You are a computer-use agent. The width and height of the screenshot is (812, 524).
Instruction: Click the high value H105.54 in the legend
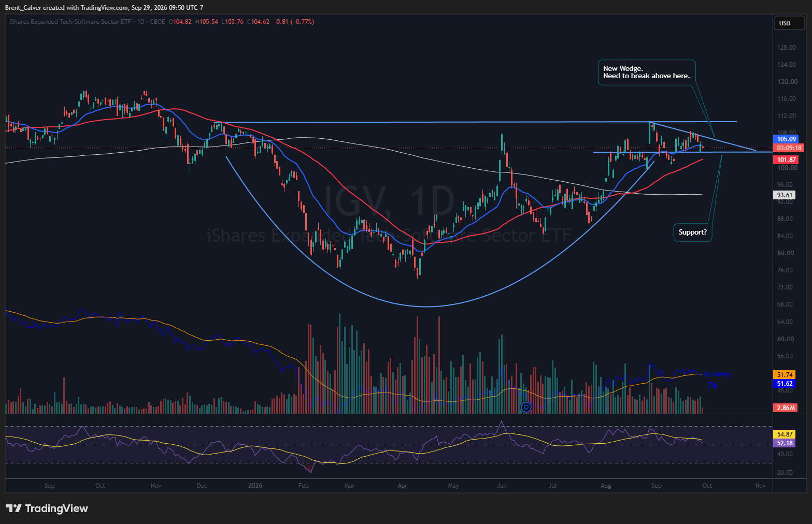point(207,22)
